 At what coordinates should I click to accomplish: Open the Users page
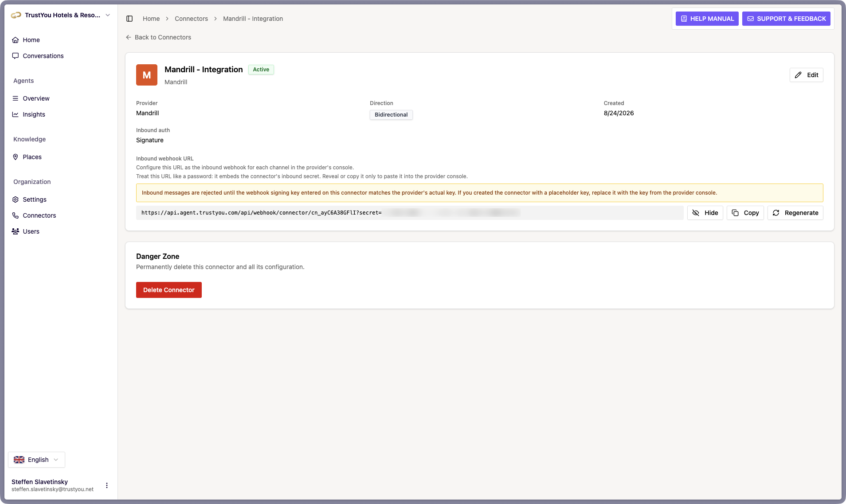[31, 231]
